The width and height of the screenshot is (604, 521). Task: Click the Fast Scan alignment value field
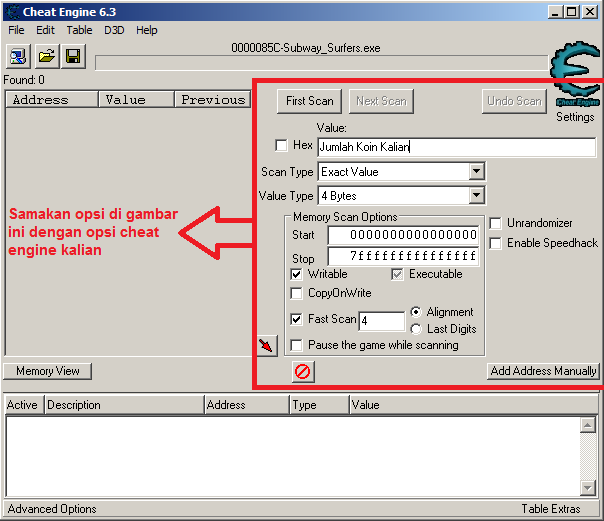point(382,321)
